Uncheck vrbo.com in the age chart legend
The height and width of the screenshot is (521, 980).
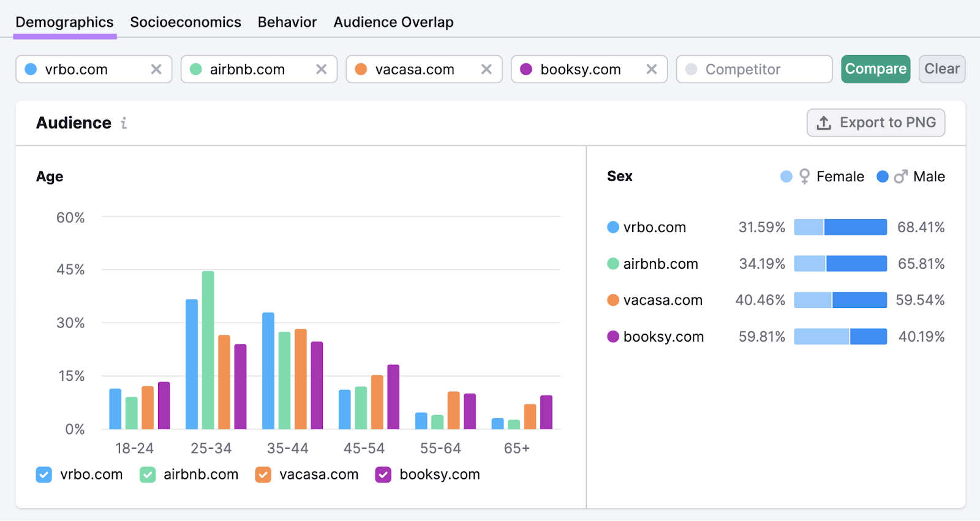[x=44, y=474]
